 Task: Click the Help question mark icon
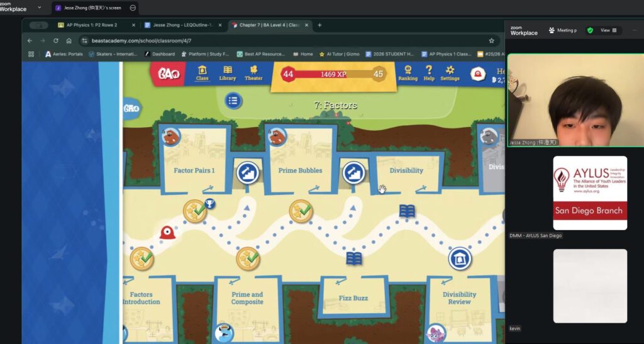click(429, 73)
